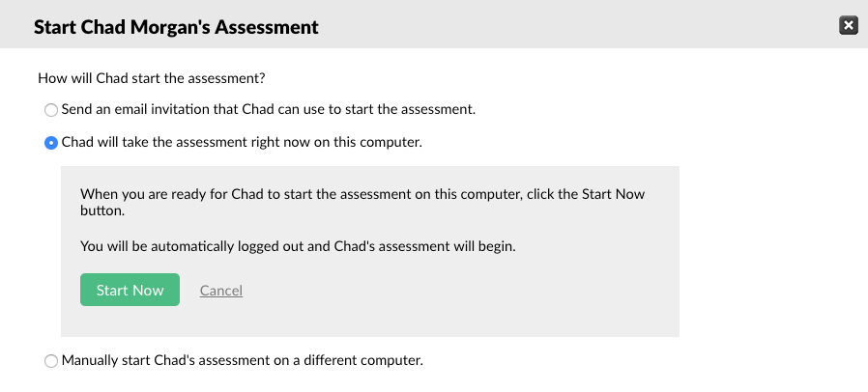
Task: Select the radio button for taking assessment now
Action: [51, 143]
